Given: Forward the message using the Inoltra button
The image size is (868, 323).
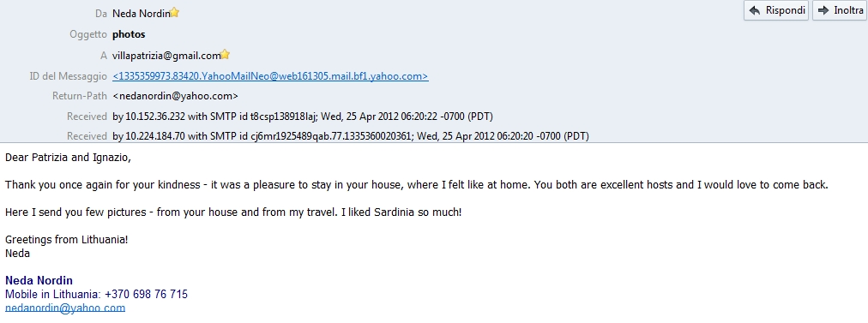Looking at the screenshot, I should (x=839, y=10).
